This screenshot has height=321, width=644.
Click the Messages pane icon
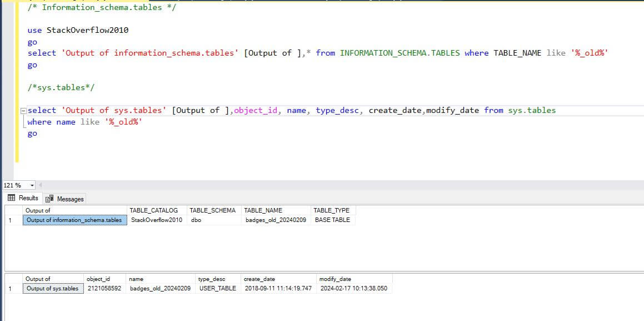click(49, 198)
